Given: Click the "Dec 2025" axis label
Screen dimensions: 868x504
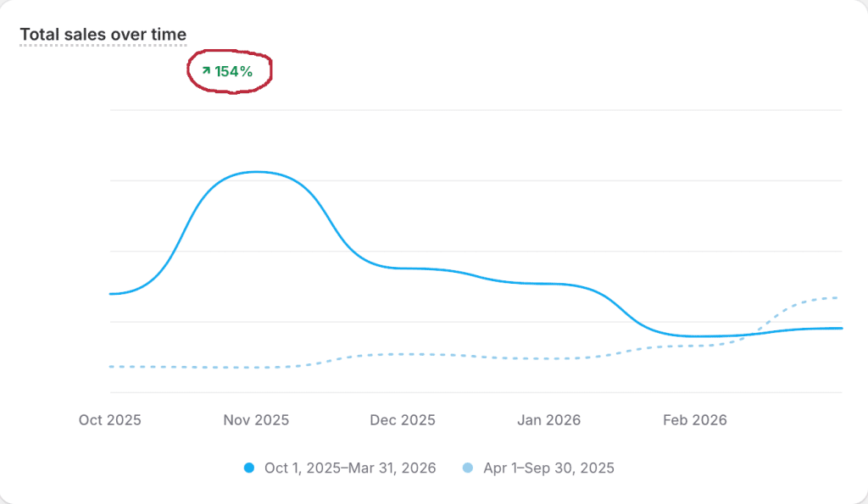Looking at the screenshot, I should [x=403, y=420].
